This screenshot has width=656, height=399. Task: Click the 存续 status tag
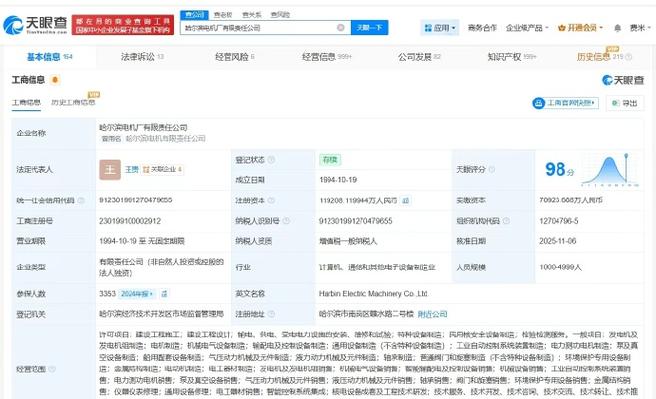click(330, 160)
